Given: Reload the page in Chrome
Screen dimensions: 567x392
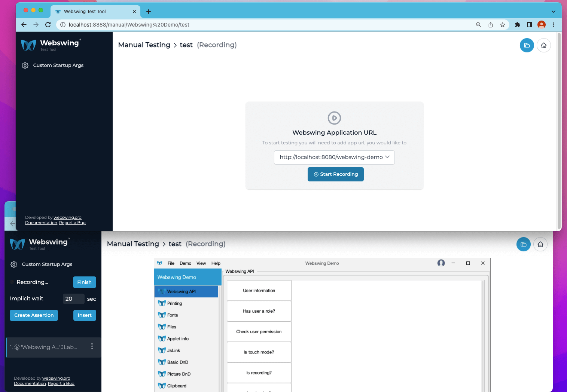Looking at the screenshot, I should coord(48,25).
